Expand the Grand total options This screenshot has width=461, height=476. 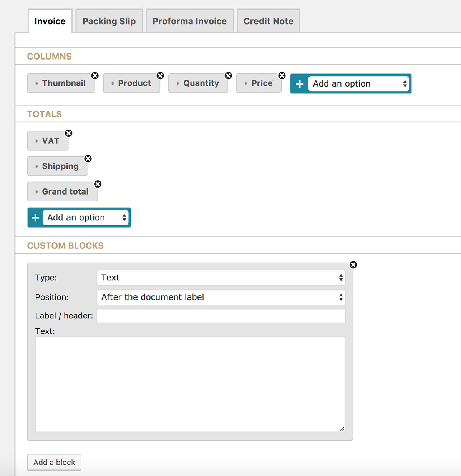pyautogui.click(x=62, y=191)
